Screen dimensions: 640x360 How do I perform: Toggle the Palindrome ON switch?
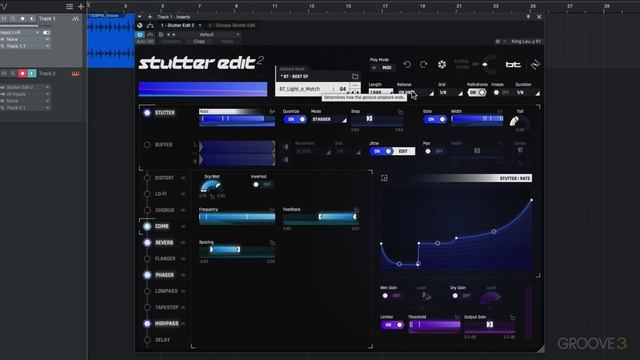click(476, 93)
